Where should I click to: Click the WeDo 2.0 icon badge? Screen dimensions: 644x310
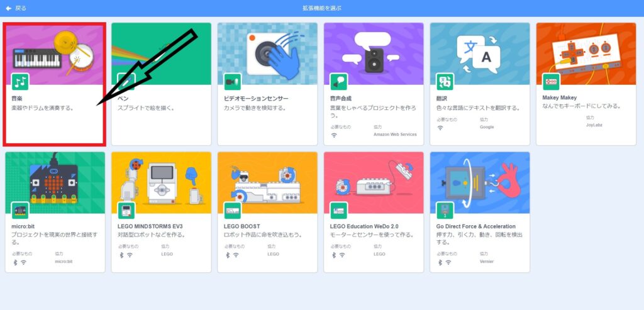click(x=339, y=210)
